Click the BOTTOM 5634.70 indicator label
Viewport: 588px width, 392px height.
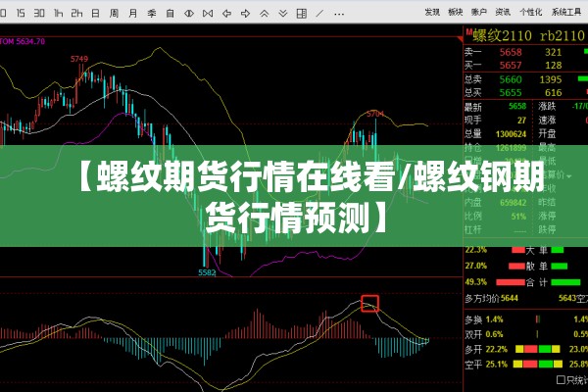coord(23,41)
